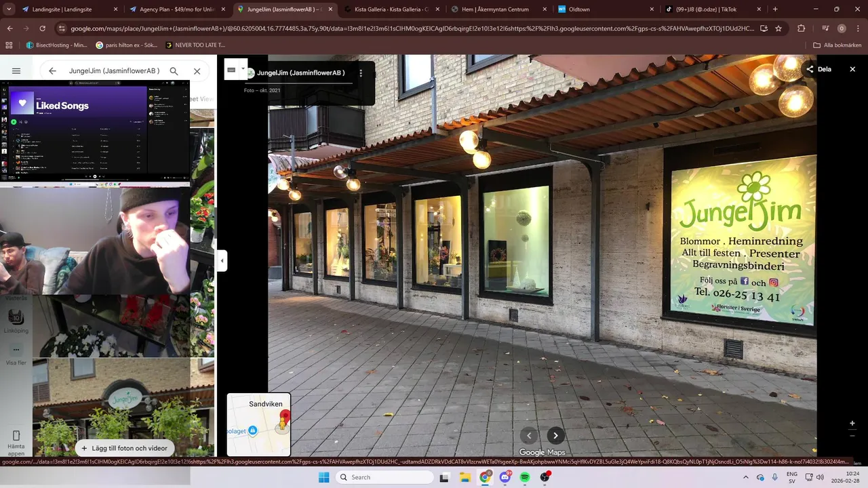868x488 pixels.
Task: Open Chrome profile avatar
Action: (842, 28)
